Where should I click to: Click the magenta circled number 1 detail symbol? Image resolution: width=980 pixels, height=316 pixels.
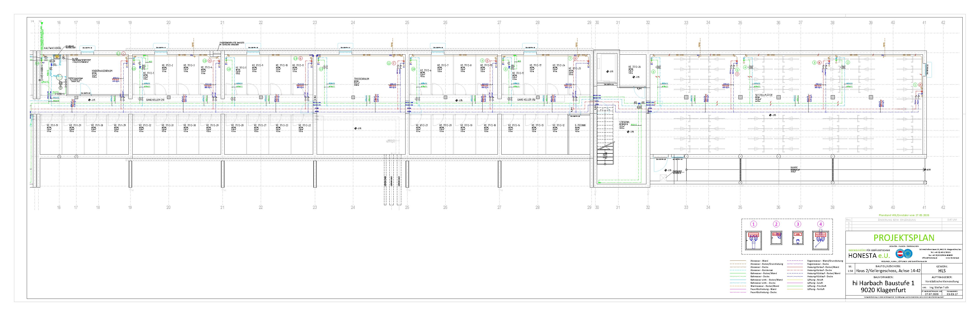753,224
